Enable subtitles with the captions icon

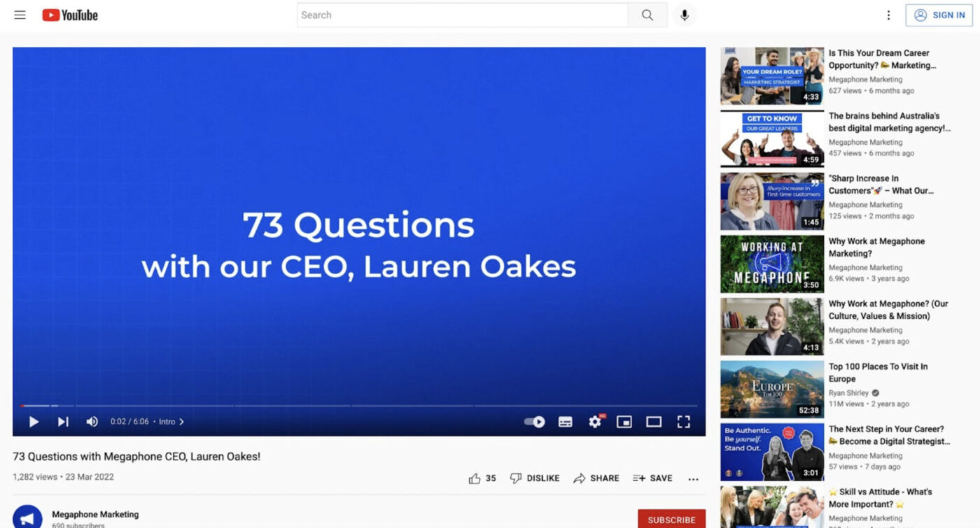tap(565, 422)
